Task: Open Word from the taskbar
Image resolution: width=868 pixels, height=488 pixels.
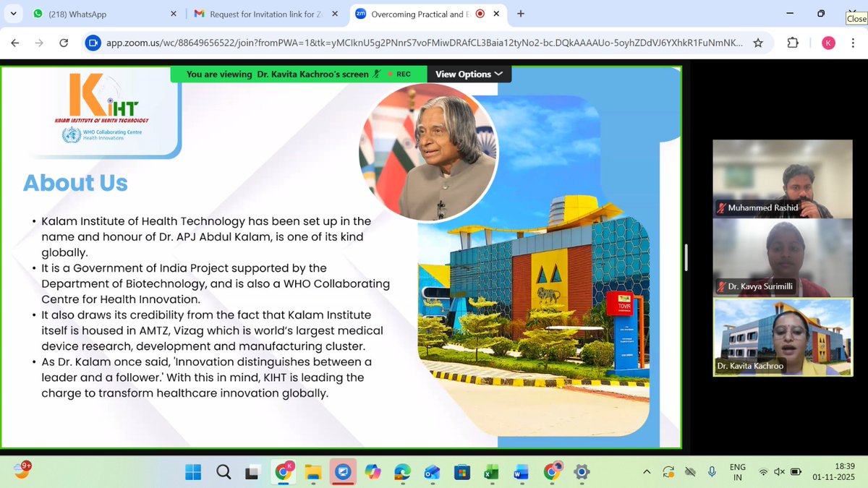Action: pos(521,472)
